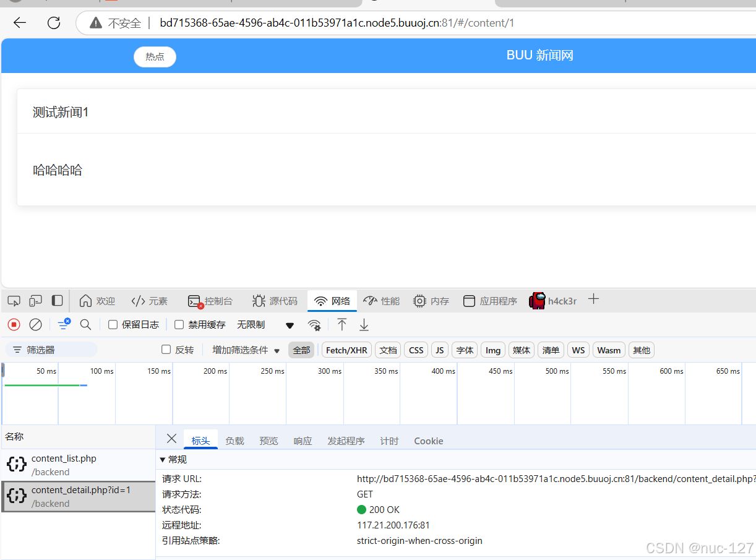Open the 控制台 DevTools panel

(210, 301)
